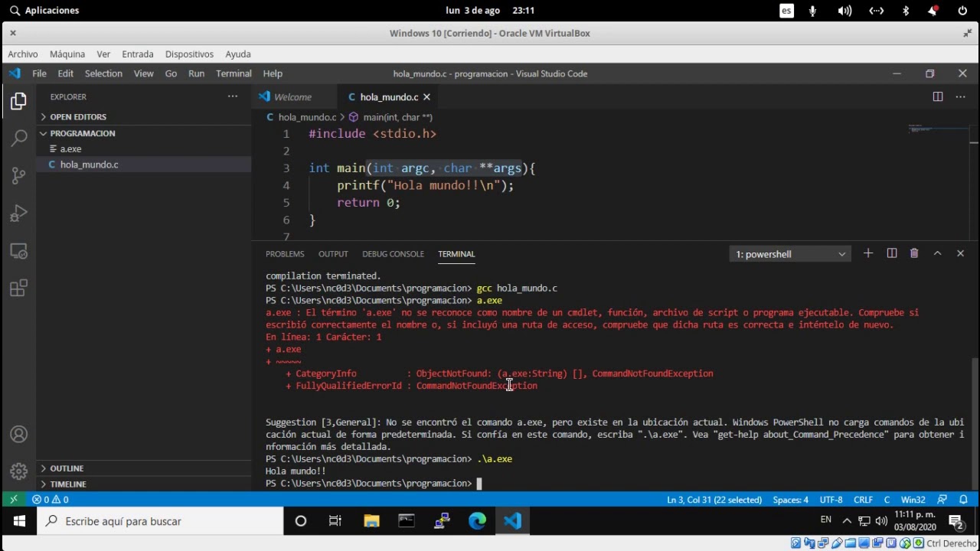Viewport: 980px width, 551px height.
Task: Open Task View on the taskbar
Action: tap(335, 521)
